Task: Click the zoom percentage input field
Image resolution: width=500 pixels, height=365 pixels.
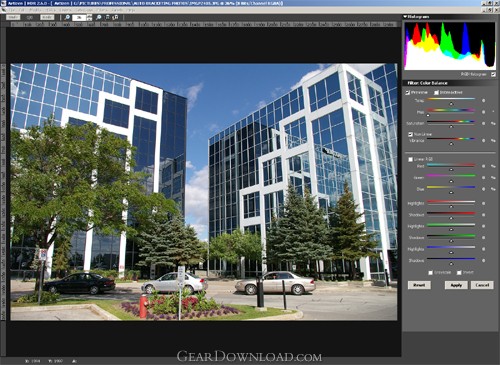Action: [x=79, y=17]
